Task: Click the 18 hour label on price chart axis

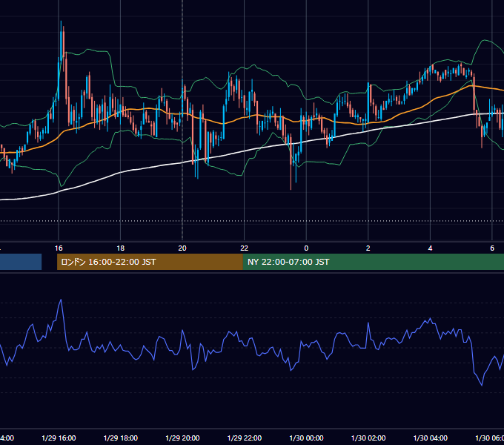Action: click(x=121, y=248)
